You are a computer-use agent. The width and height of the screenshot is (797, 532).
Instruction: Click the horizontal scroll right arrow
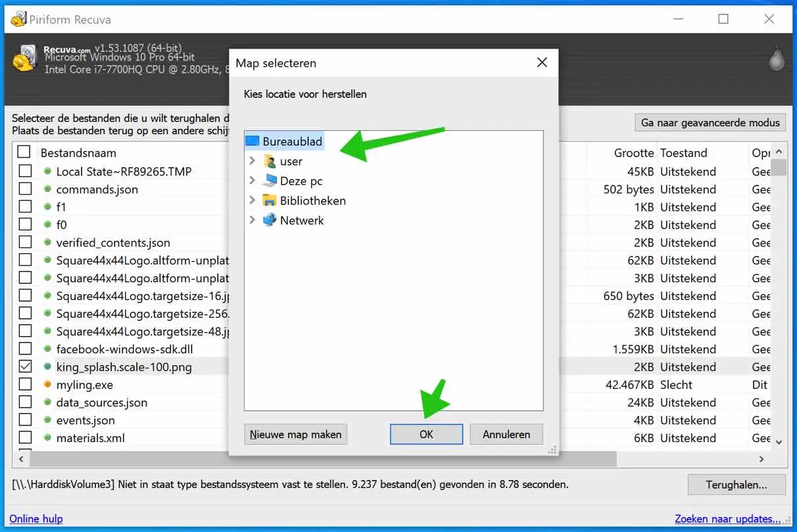click(x=761, y=459)
